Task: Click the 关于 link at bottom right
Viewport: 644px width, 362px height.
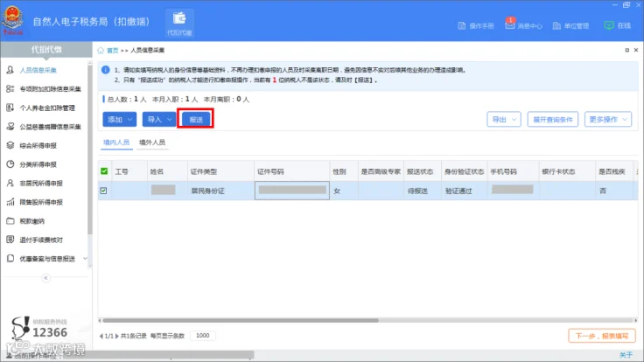Action: pyautogui.click(x=626, y=355)
